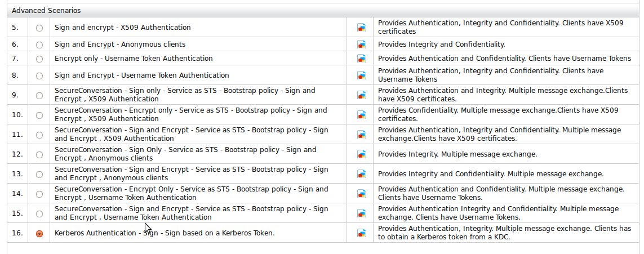Pick radio for scenario 6 Anonymous clients
This screenshot has height=254, width=644.
tap(39, 44)
